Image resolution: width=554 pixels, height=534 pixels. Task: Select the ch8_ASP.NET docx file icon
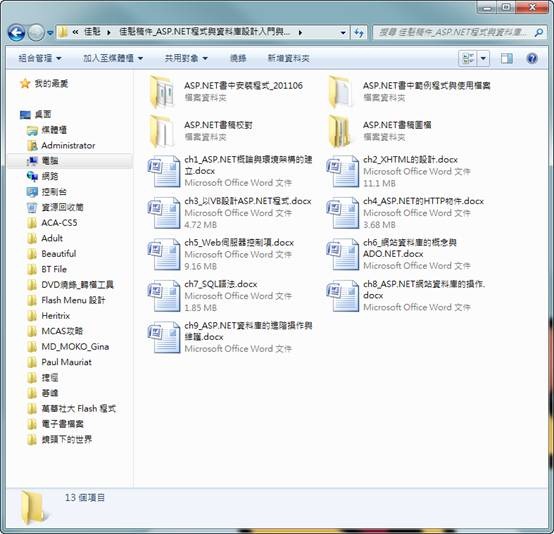pos(342,296)
